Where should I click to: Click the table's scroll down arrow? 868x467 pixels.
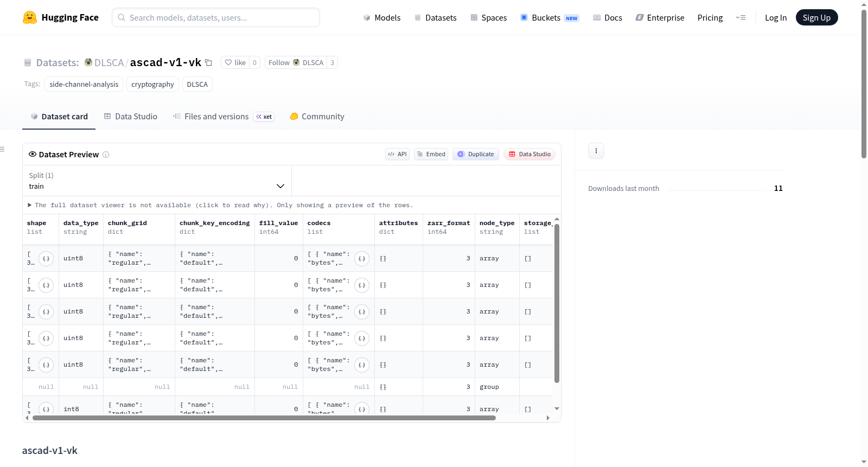coord(557,408)
